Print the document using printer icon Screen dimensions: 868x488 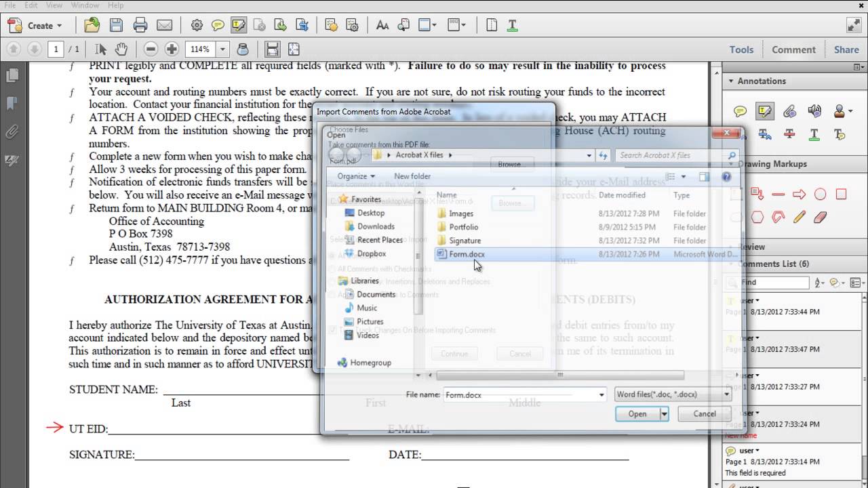(140, 26)
